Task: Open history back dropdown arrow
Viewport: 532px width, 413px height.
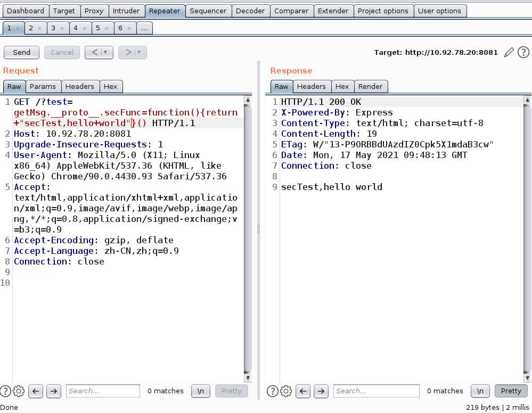Action: point(105,52)
